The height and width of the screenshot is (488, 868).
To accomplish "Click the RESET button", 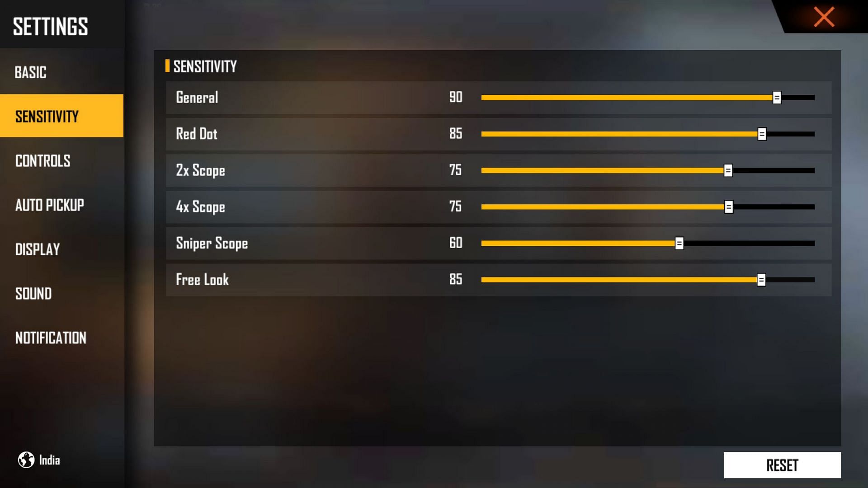I will [x=782, y=465].
